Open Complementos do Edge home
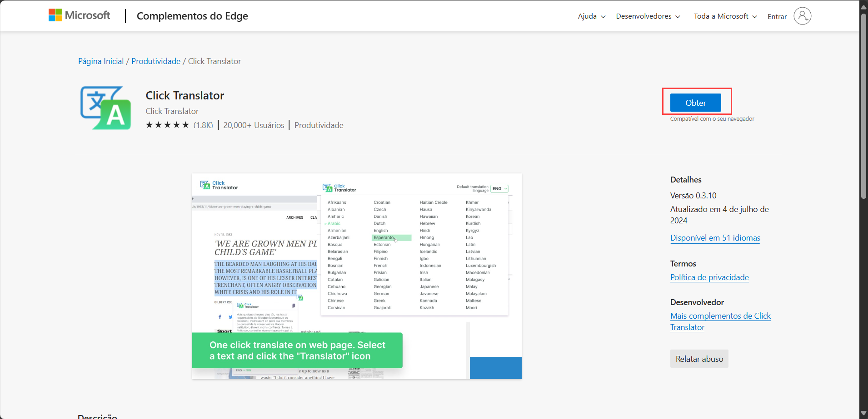868x419 pixels. 192,16
